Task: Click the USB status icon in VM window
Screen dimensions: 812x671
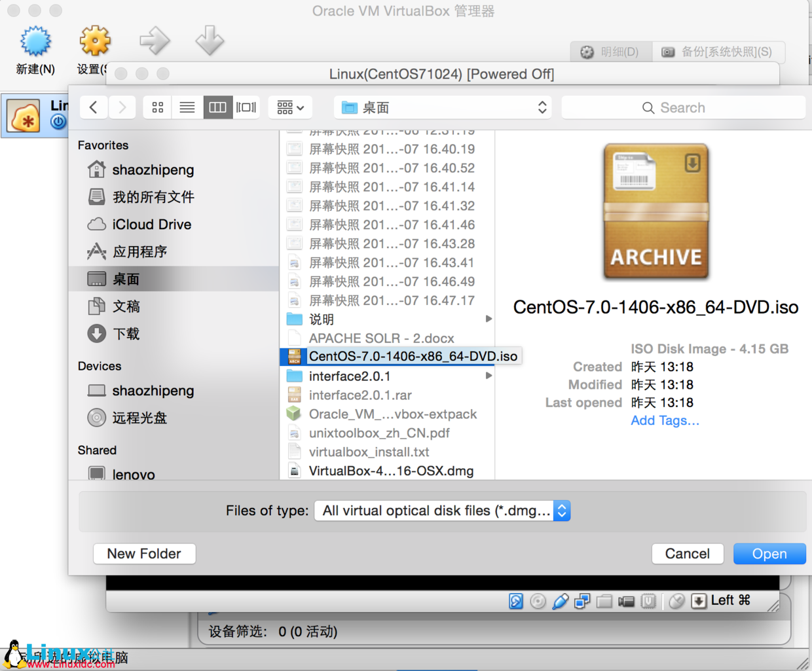Action: pyautogui.click(x=561, y=601)
